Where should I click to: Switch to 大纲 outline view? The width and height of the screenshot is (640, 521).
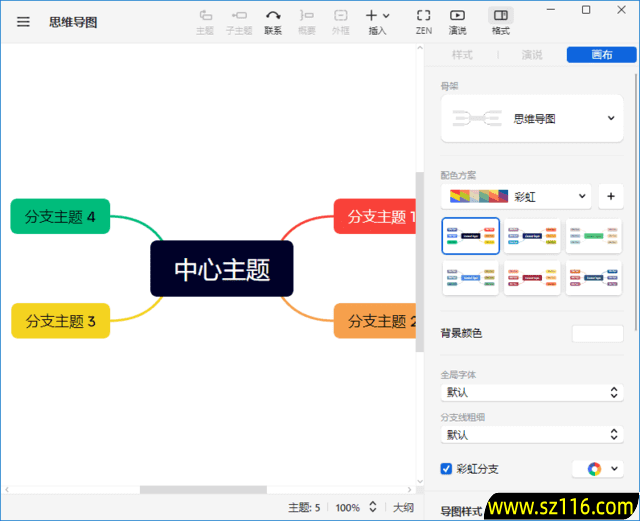click(403, 508)
